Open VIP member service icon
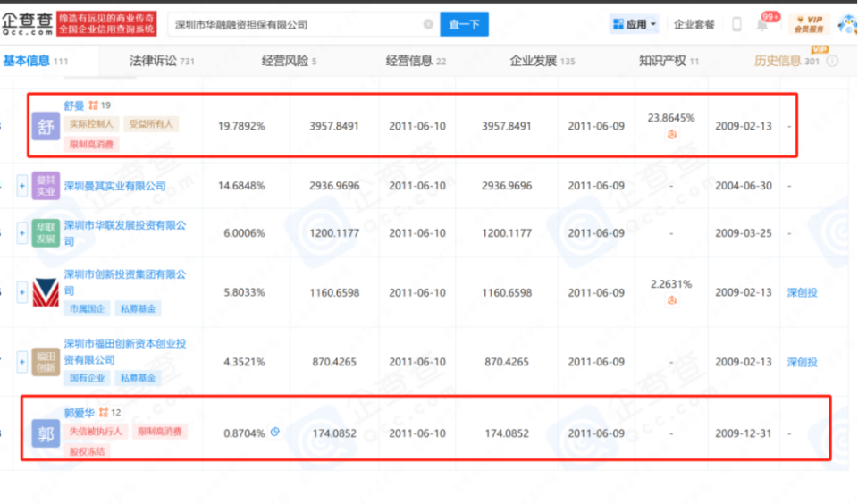Image resolution: width=858 pixels, height=504 pixels. pyautogui.click(x=810, y=24)
